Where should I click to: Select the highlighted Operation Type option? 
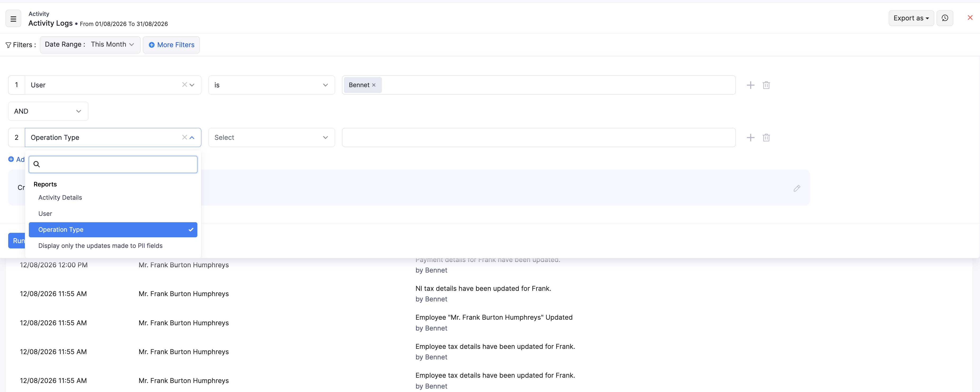point(113,230)
